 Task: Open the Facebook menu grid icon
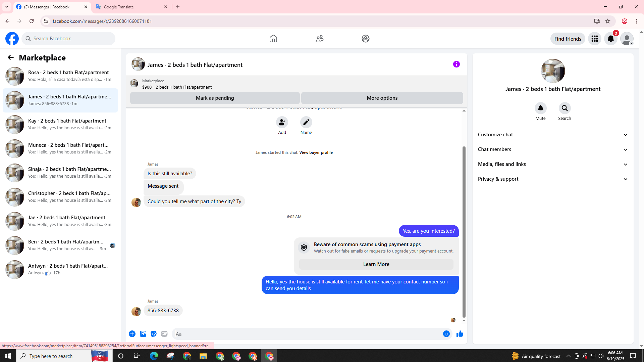coord(595,39)
